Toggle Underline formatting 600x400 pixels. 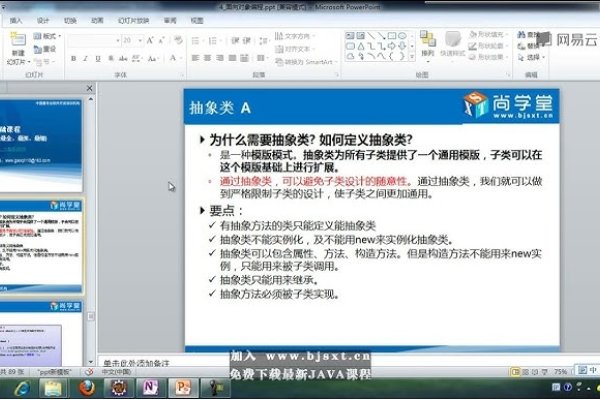point(98,59)
